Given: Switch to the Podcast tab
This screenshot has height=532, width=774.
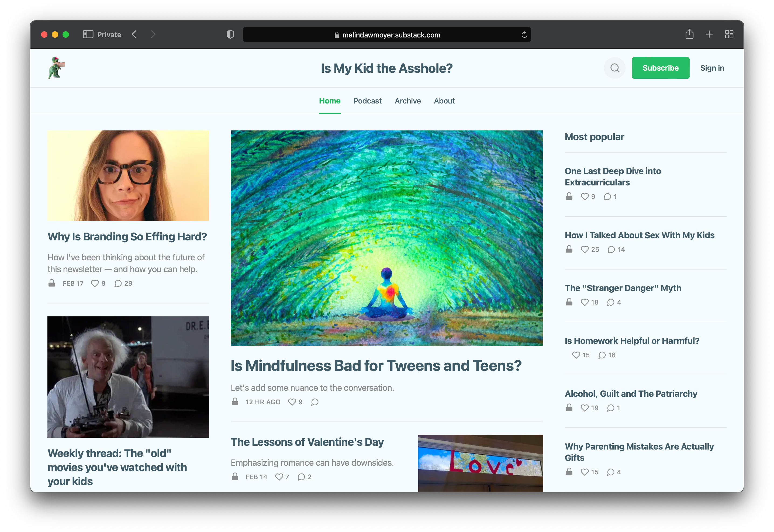Looking at the screenshot, I should [x=367, y=101].
